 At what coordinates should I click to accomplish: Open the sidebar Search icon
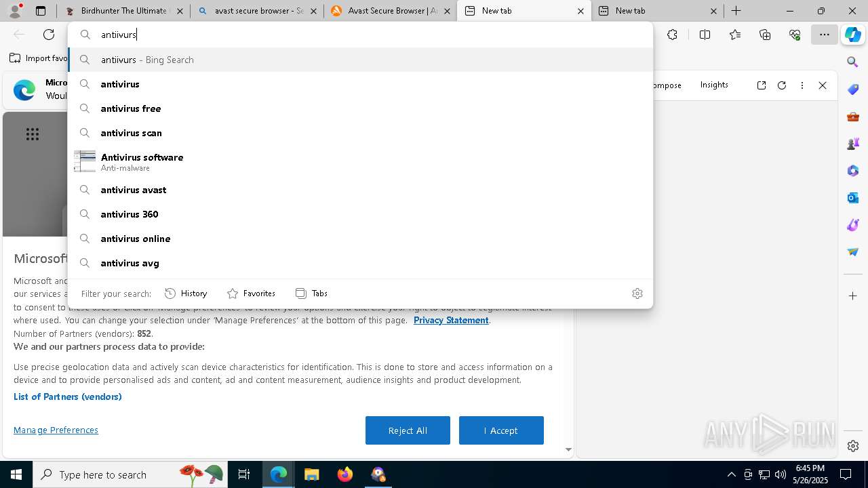(853, 62)
